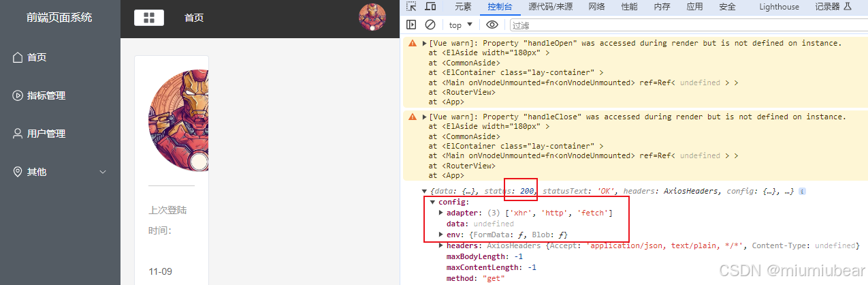Click the maxContentLength: -1 line
The height and width of the screenshot is (285, 868).
click(x=492, y=267)
